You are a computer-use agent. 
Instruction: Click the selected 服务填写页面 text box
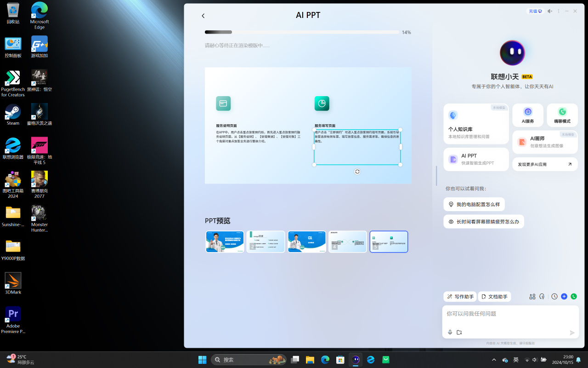pyautogui.click(x=357, y=147)
